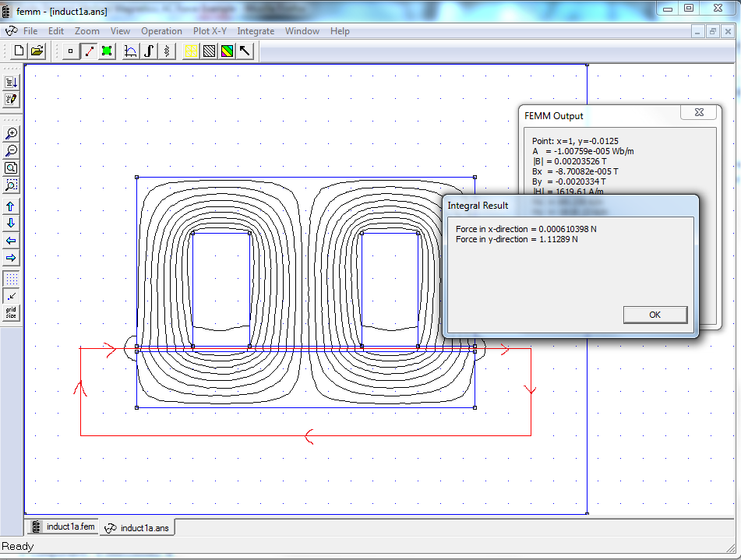The image size is (741, 560).
Task: Click the femm app icon in title bar
Action: [x=6, y=11]
